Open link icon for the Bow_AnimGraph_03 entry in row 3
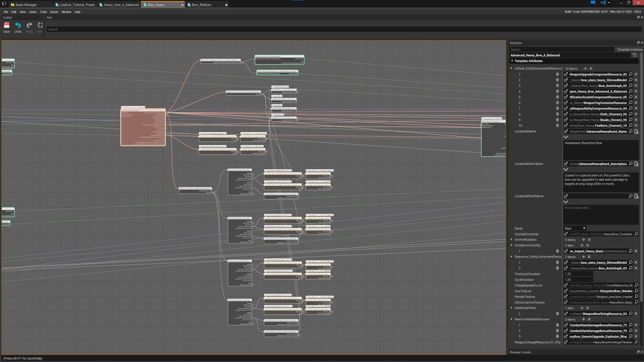The width and height of the screenshot is (644, 362). click(x=566, y=85)
